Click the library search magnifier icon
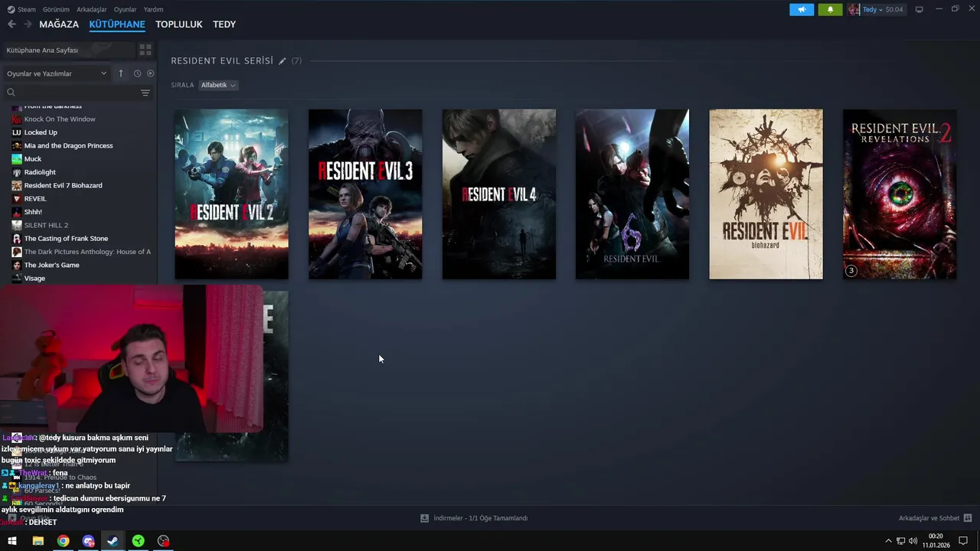 tap(11, 93)
